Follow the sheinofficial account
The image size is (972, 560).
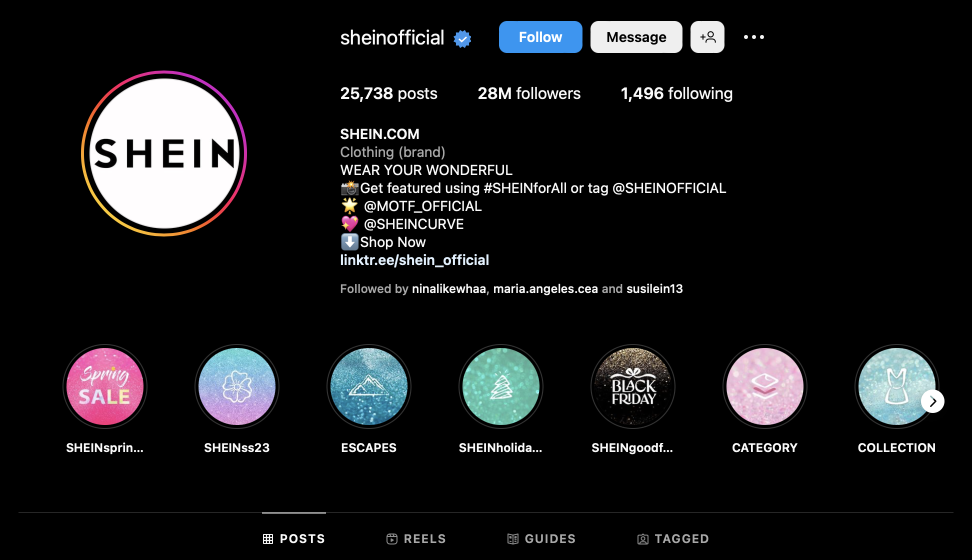coord(540,37)
